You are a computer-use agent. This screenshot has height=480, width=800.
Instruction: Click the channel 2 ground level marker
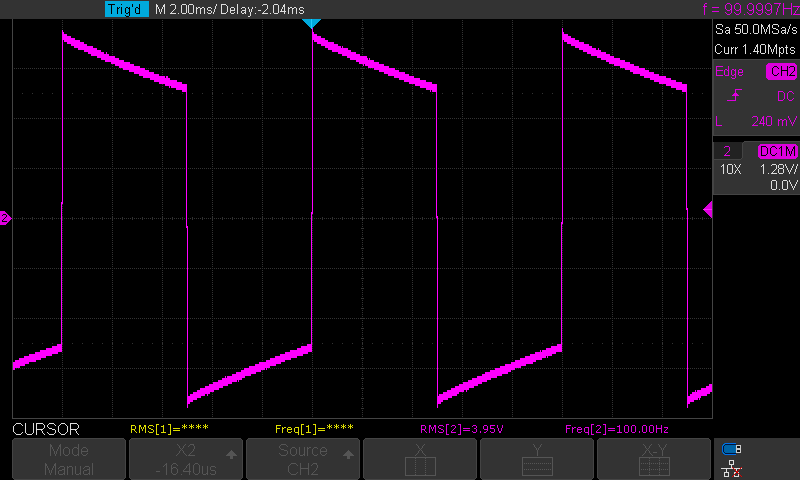[5, 218]
